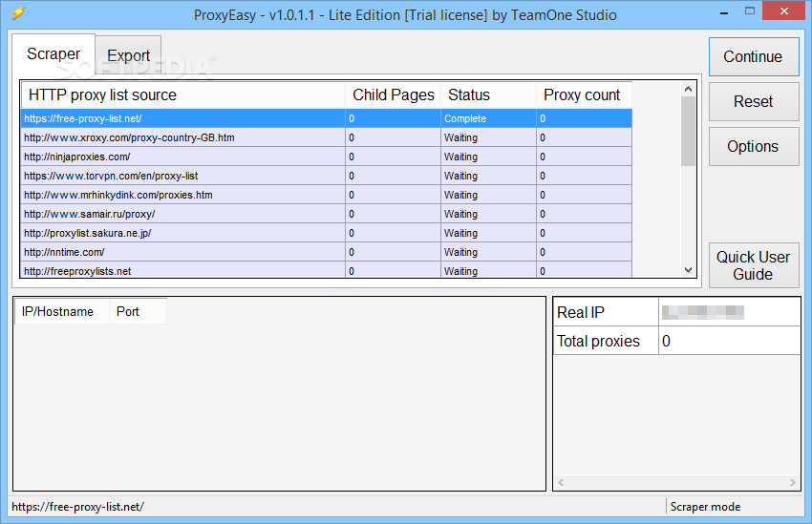Click the Complete status cell
This screenshot has height=524, width=812.
click(488, 118)
